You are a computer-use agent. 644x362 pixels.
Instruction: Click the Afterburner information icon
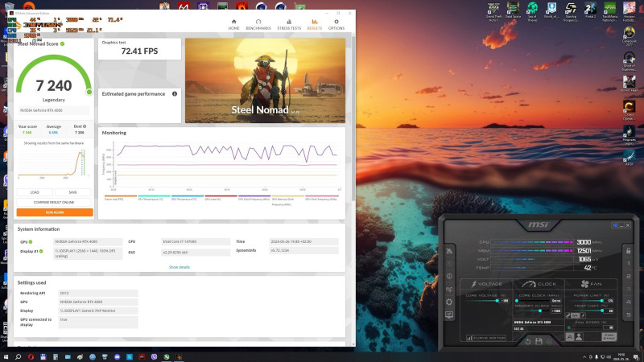click(449, 276)
